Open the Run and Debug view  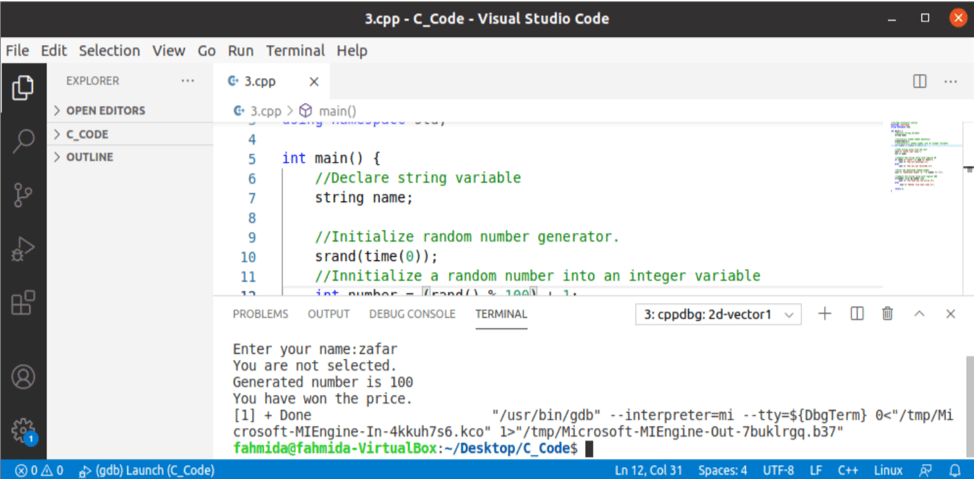pos(23,249)
